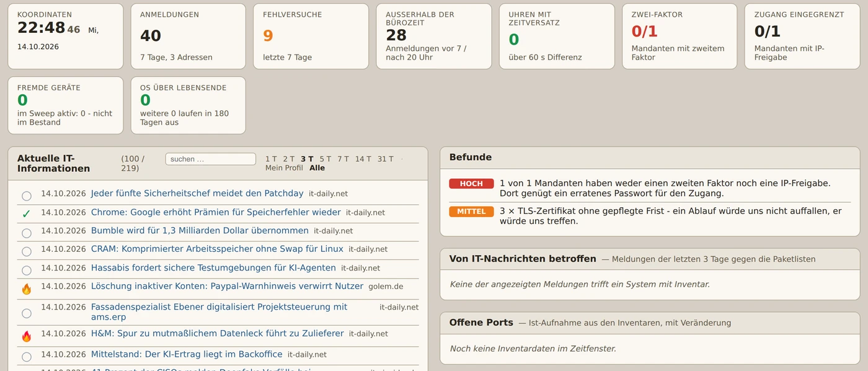Select the 3 T time range
This screenshot has width=868, height=371.
pyautogui.click(x=307, y=159)
